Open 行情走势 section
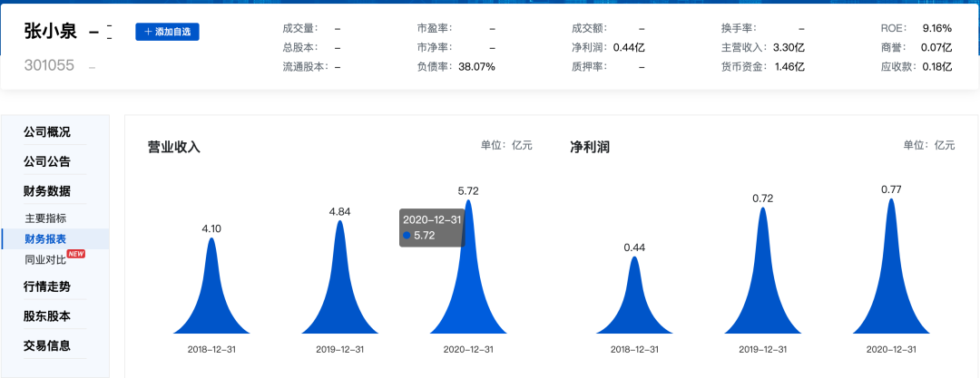The image size is (980, 378). click(47, 286)
